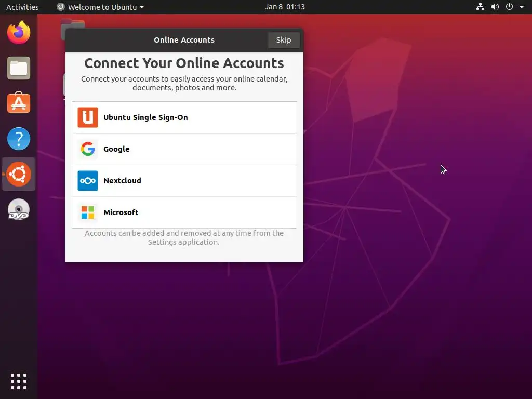Open the Welcome to Ubuntu app menu
This screenshot has width=532, height=399.
pos(100,7)
